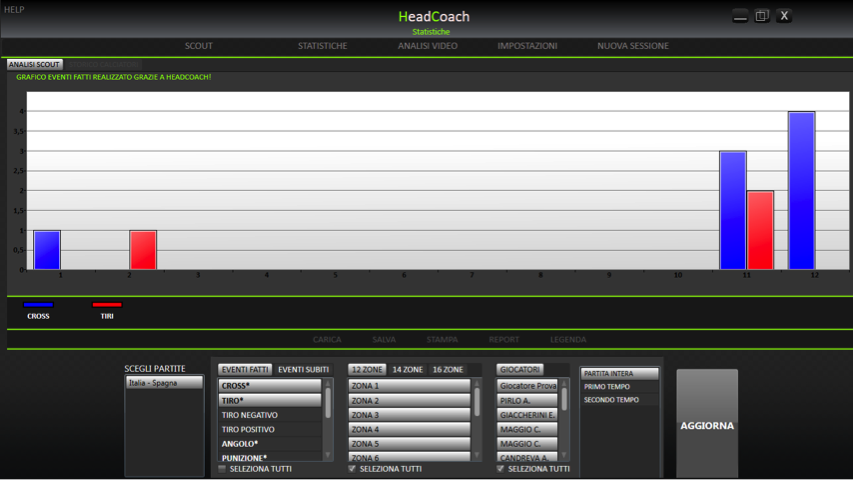The height and width of the screenshot is (480, 854).
Task: Click the LEGENDA button below the chart
Action: (x=568, y=339)
